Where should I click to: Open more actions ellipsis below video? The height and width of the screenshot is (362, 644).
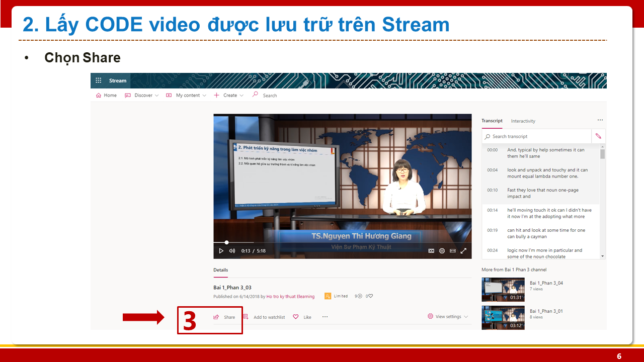(x=325, y=317)
